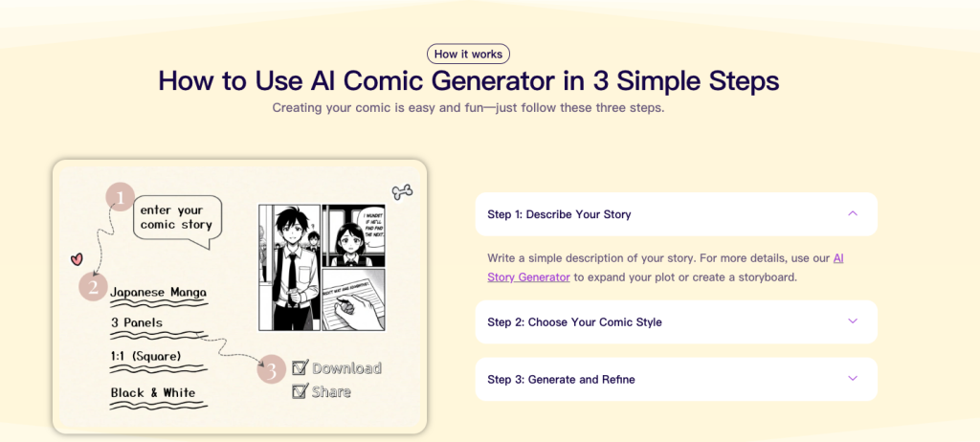Select the 1:1 (Square) ratio label
This screenshot has height=442, width=980.
click(x=145, y=357)
